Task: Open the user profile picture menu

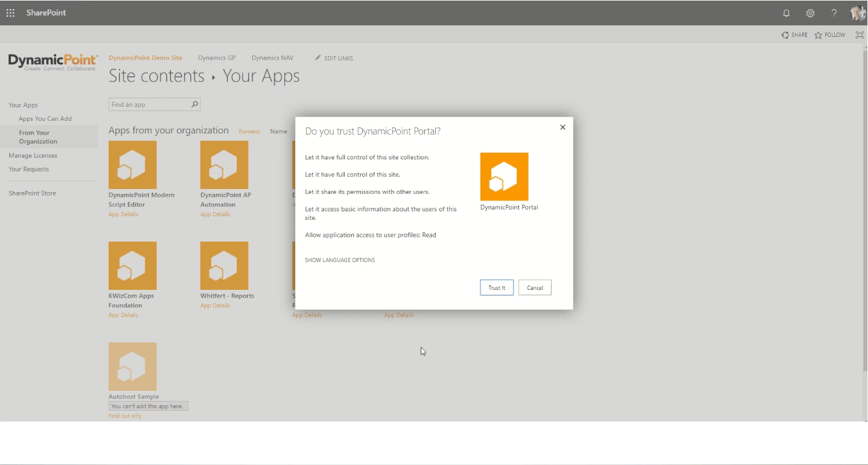Action: click(858, 13)
